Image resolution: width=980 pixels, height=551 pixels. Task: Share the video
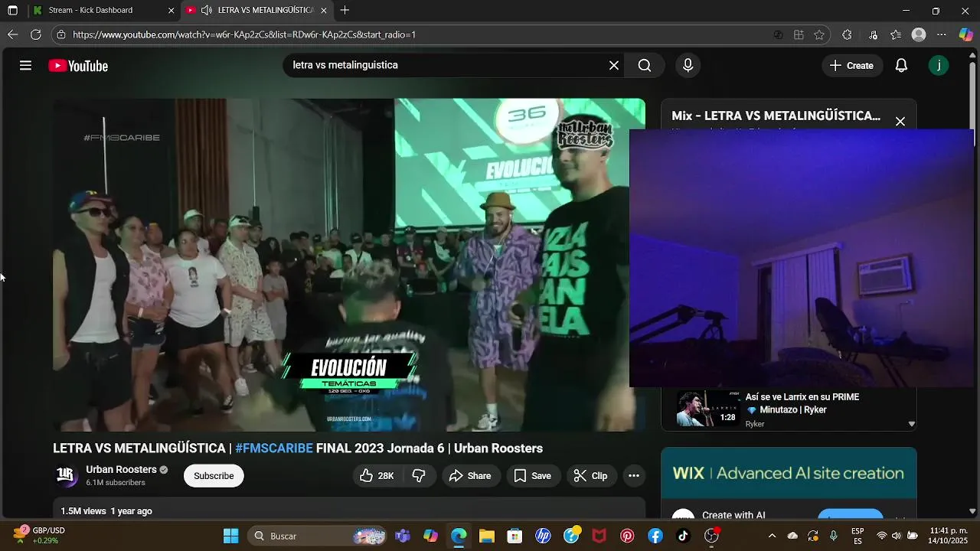click(470, 476)
